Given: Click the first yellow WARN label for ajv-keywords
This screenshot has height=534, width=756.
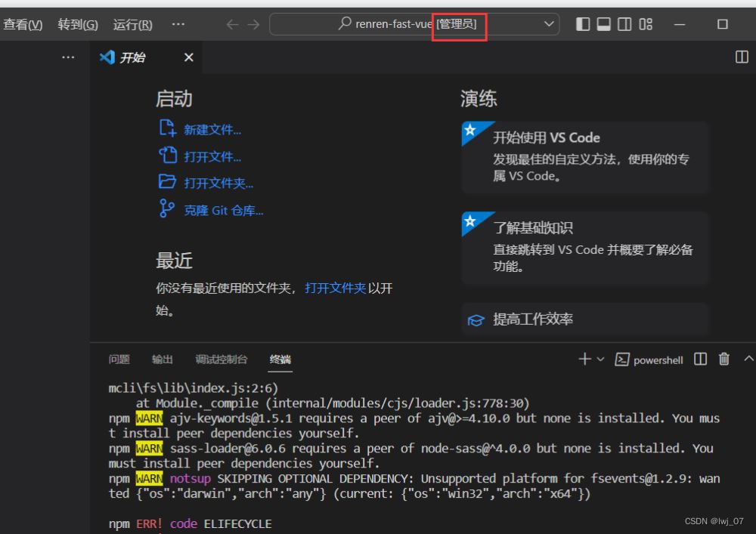Looking at the screenshot, I should [x=150, y=418].
